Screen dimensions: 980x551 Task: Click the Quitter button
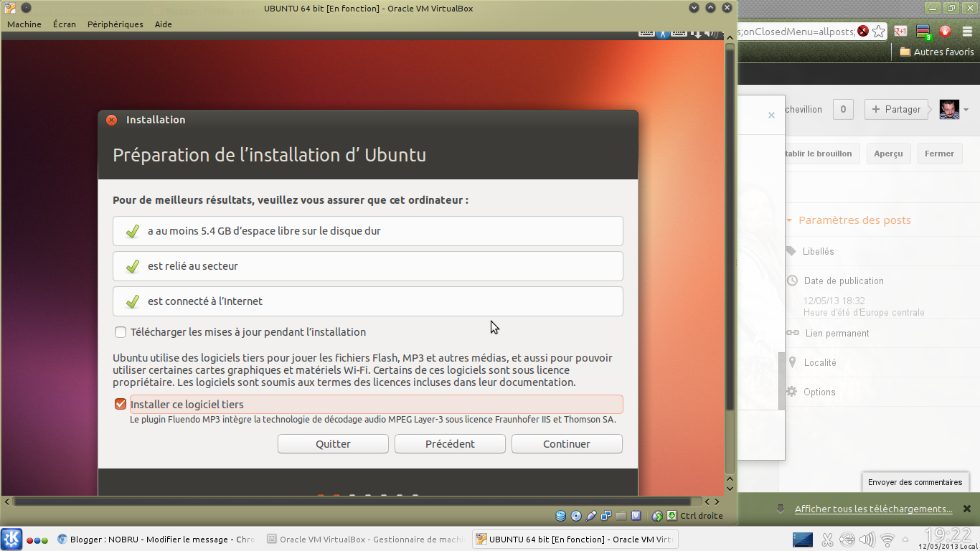(333, 444)
